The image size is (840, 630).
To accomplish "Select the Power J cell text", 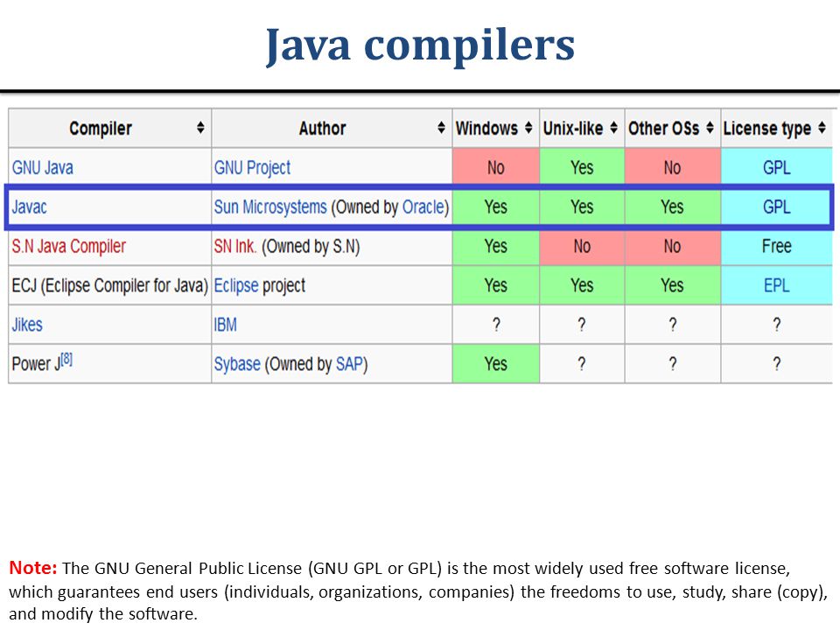I will point(36,364).
